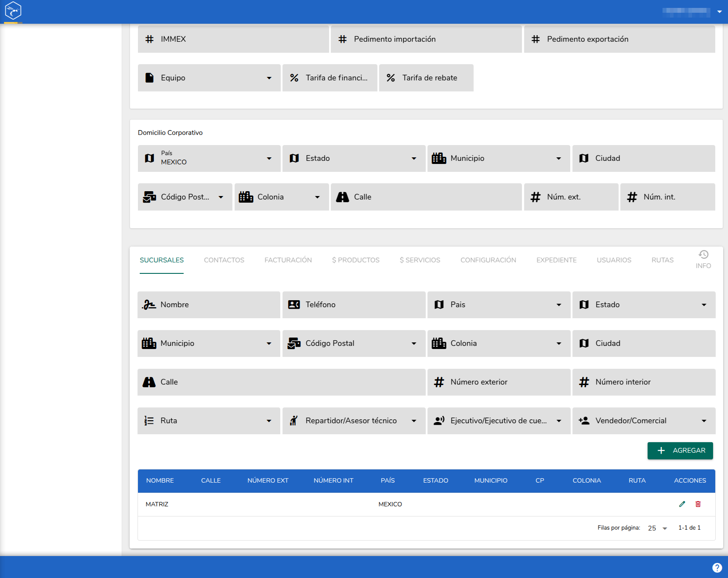Screen dimensions: 728x578
Task: Open the País MEXICO dropdown
Action: pos(209,158)
